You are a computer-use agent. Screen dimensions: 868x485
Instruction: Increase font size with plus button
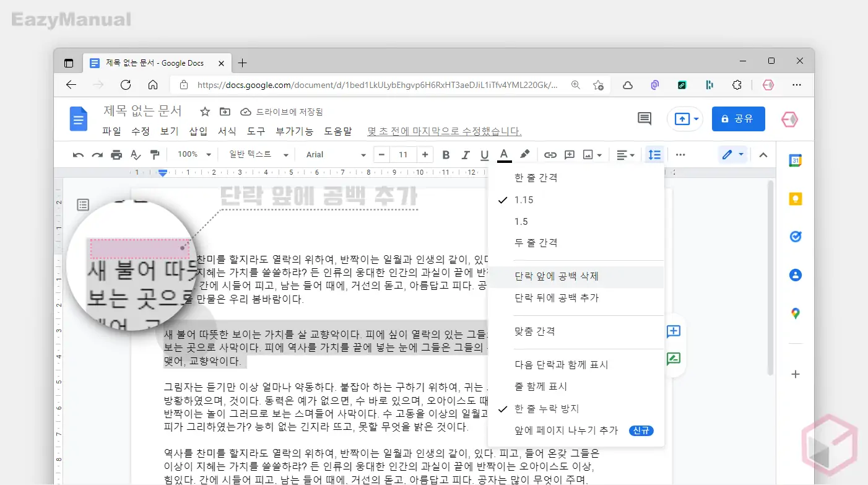425,155
